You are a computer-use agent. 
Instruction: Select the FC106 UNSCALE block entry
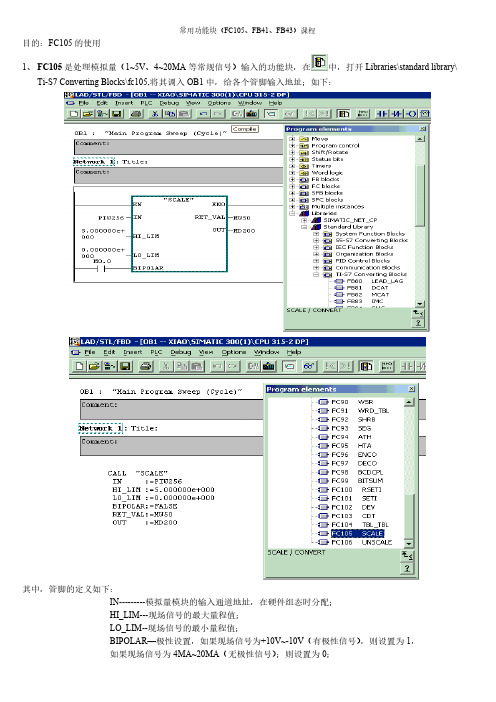[x=361, y=542]
